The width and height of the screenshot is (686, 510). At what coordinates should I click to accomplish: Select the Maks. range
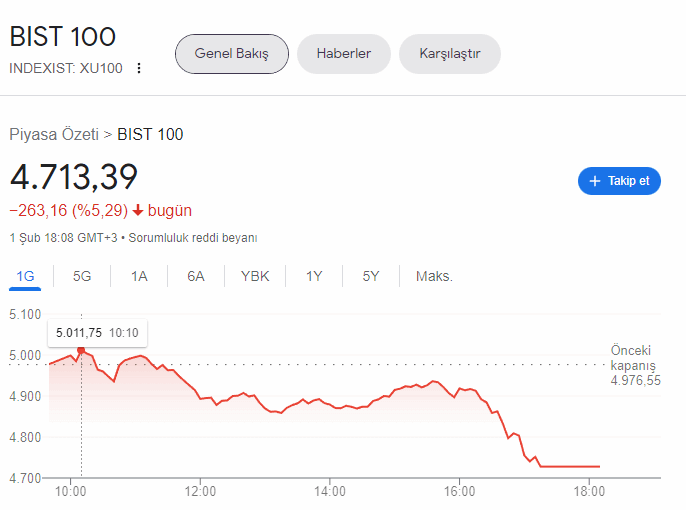pyautogui.click(x=434, y=277)
